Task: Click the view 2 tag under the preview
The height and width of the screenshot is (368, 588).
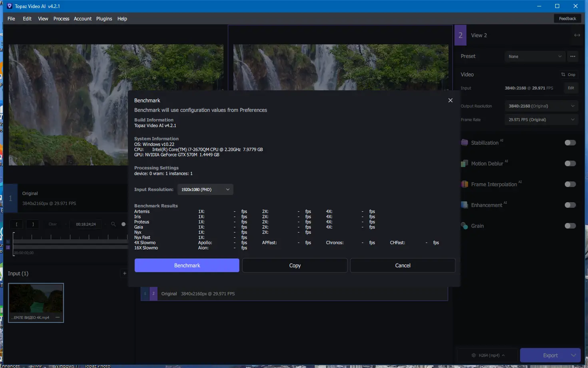Action: [153, 294]
